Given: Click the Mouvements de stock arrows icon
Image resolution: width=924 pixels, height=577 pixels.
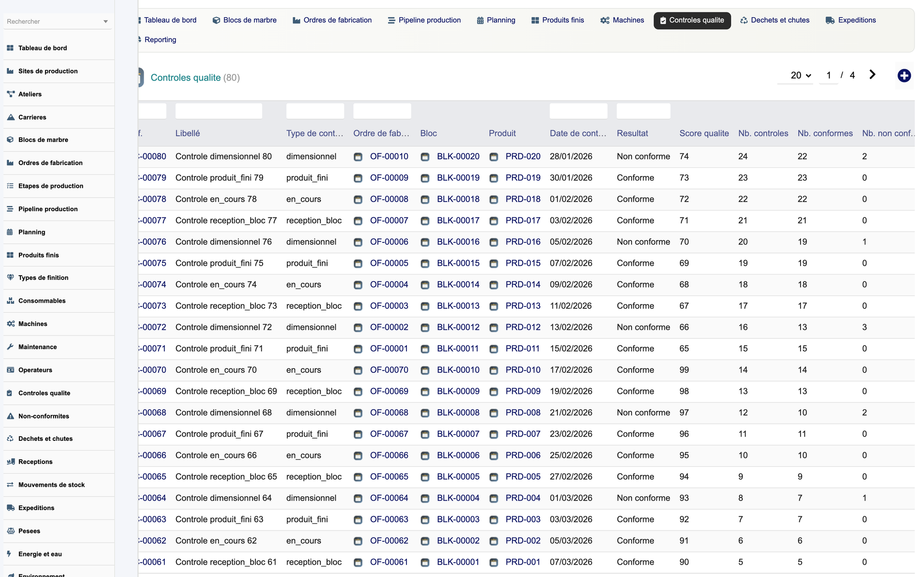Looking at the screenshot, I should click(10, 485).
